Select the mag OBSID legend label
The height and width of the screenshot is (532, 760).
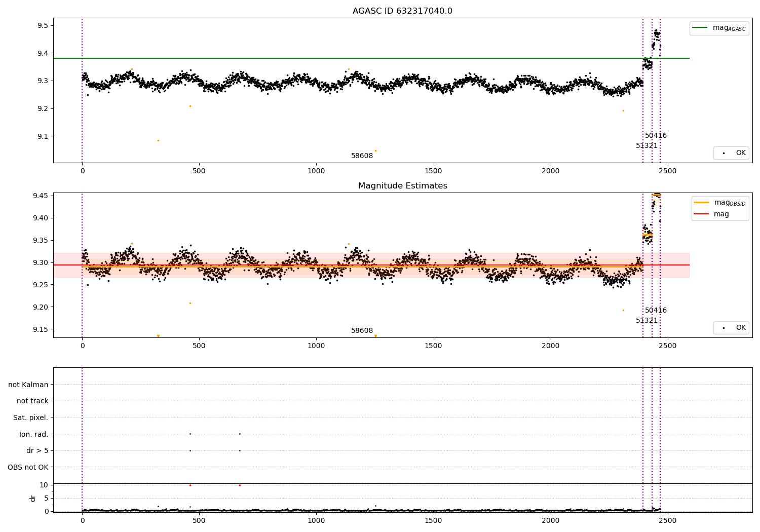coord(730,203)
